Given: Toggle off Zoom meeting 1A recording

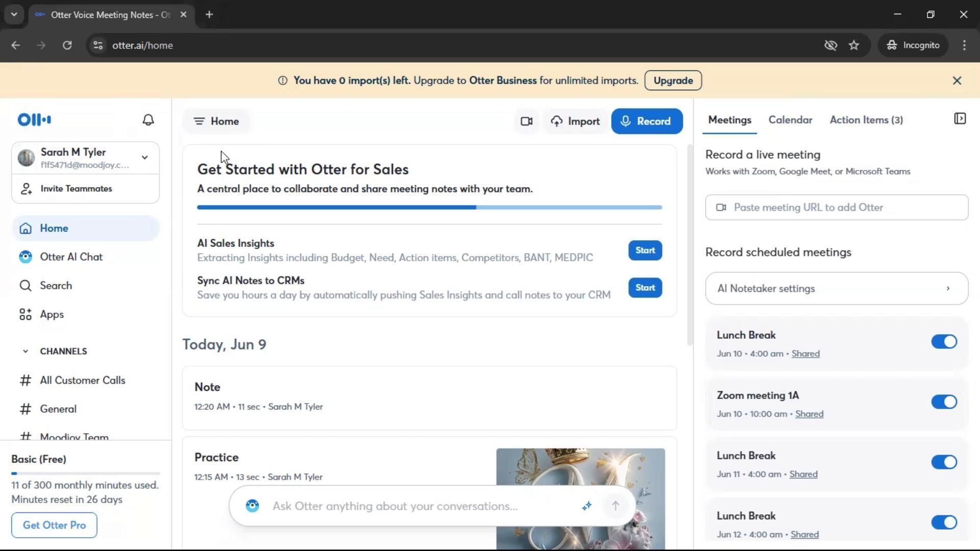Looking at the screenshot, I should click(x=943, y=402).
